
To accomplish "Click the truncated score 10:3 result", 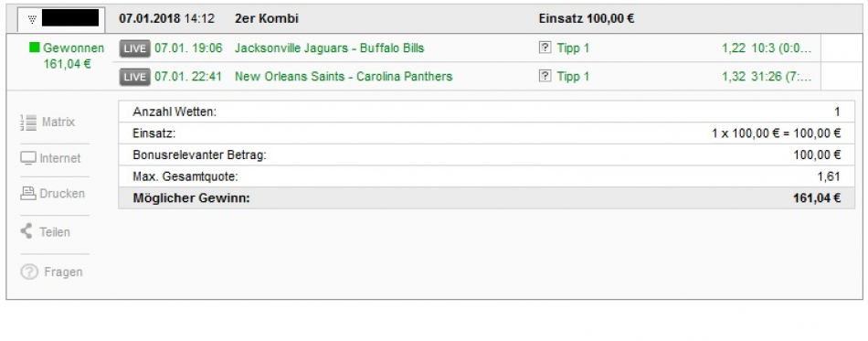I will point(781,48).
